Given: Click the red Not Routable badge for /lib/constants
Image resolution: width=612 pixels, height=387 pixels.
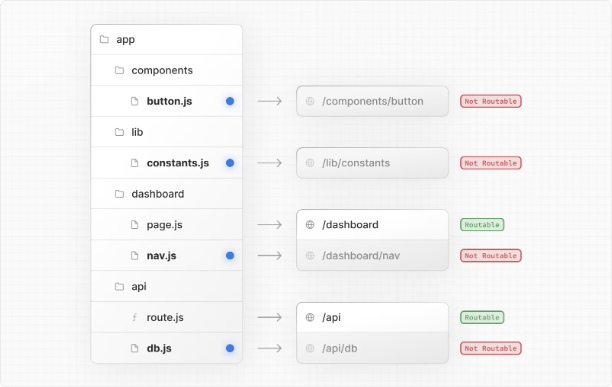Looking at the screenshot, I should pyautogui.click(x=491, y=163).
